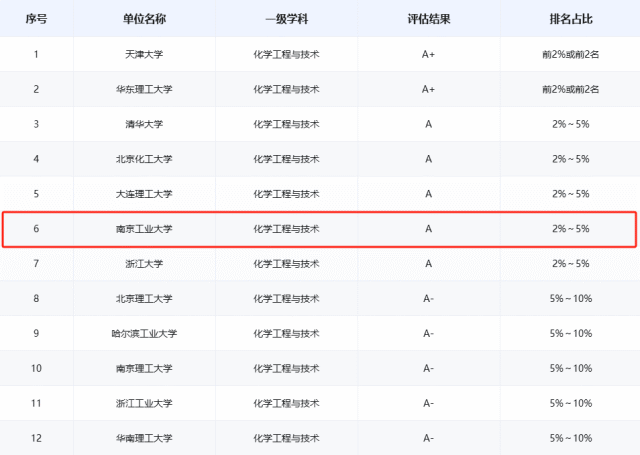Viewport: 640px width, 455px height.
Task: Click the A result for 大连理工大学
Action: click(428, 194)
